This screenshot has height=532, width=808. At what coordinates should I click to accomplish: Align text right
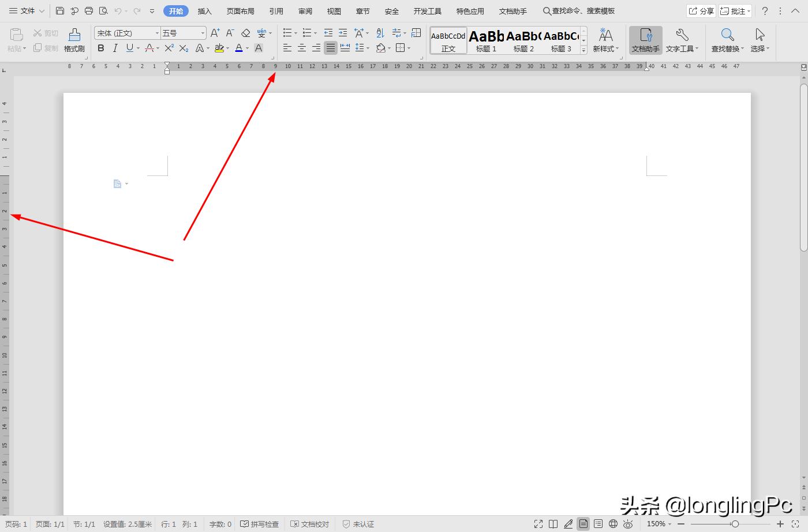click(x=316, y=48)
